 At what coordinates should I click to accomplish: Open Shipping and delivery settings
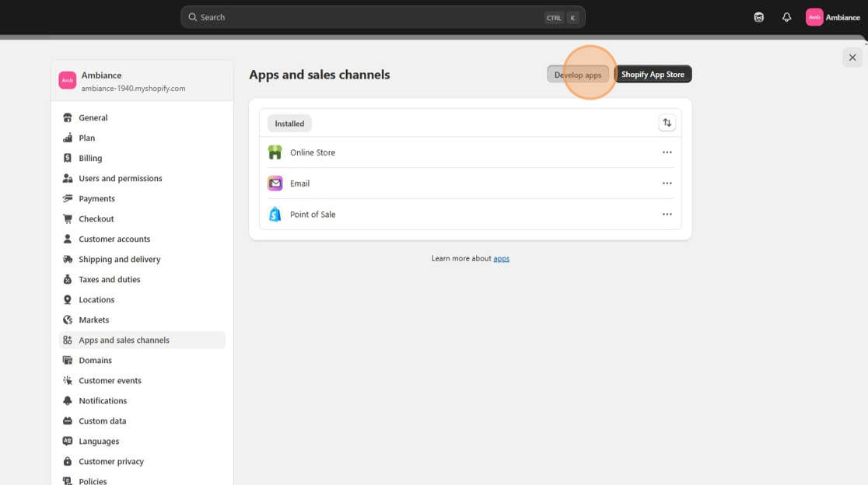click(x=119, y=259)
